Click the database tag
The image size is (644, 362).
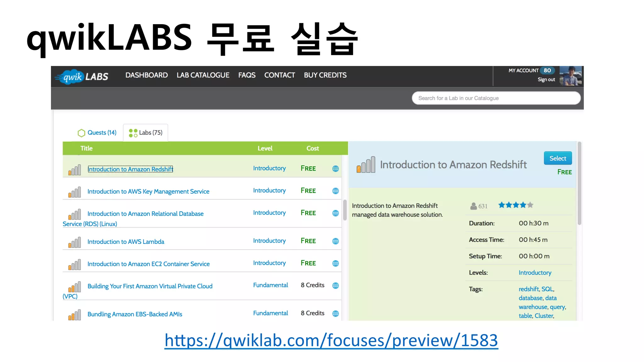531,298
